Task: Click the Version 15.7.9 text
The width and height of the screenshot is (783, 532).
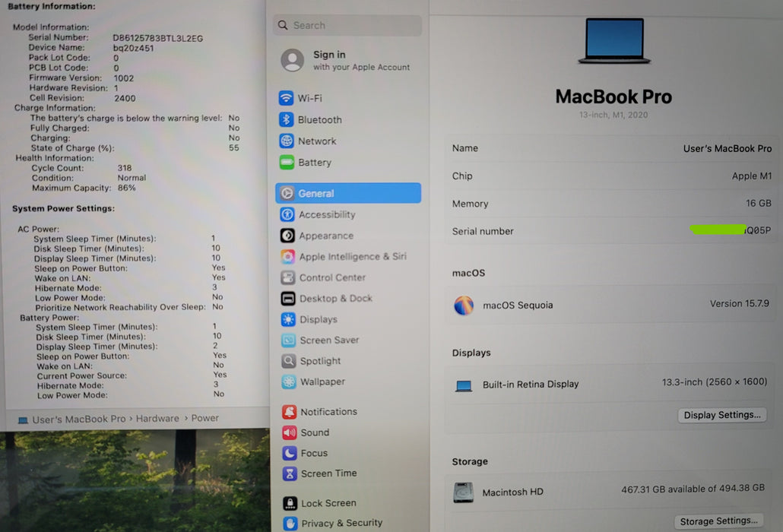Action: coord(740,303)
